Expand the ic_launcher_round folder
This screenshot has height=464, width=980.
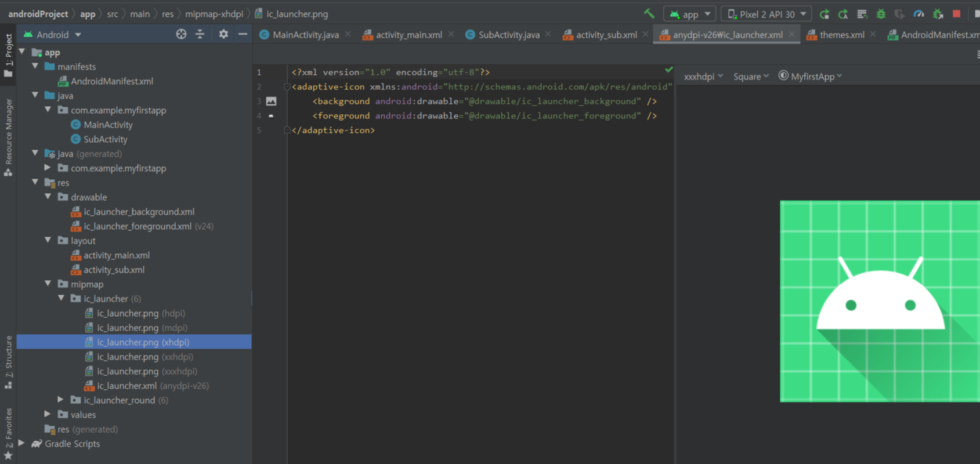pyautogui.click(x=61, y=400)
